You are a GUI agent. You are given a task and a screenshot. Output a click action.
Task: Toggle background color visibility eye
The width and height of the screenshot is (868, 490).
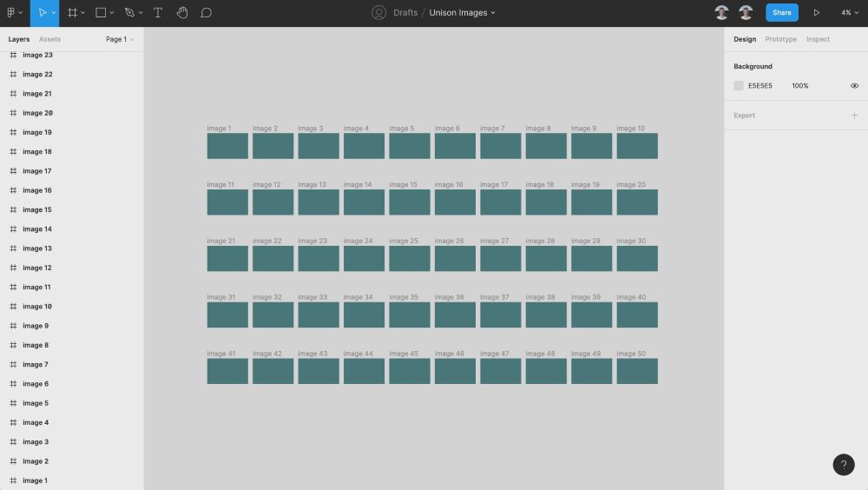pyautogui.click(x=854, y=86)
